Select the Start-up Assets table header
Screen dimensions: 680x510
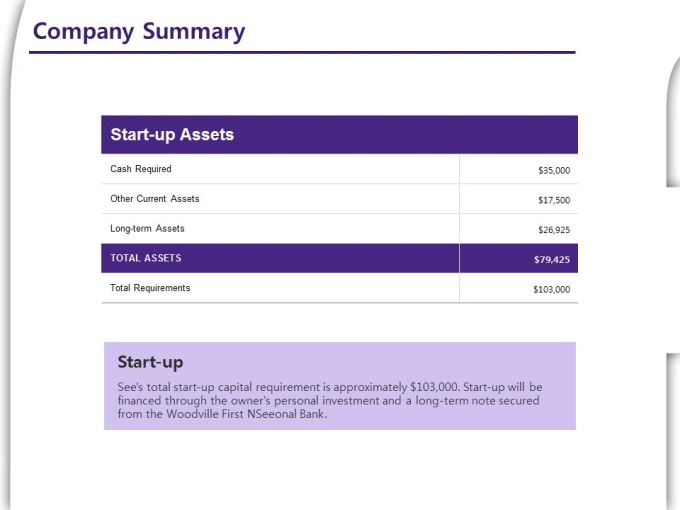[172, 135]
